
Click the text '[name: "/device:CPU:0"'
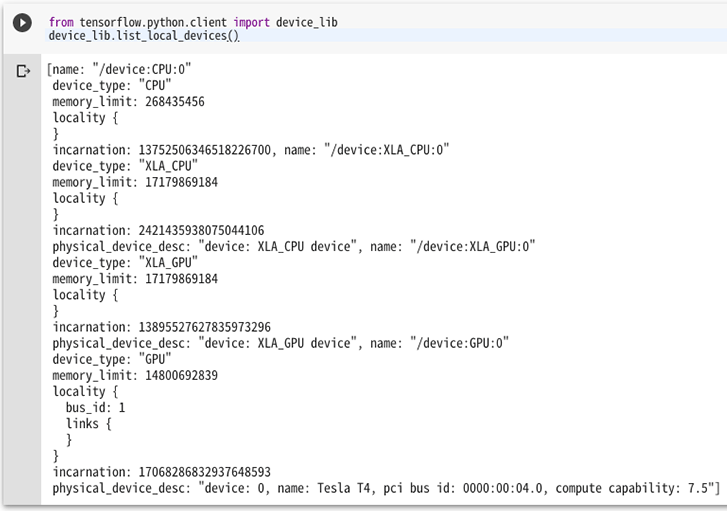(119, 70)
